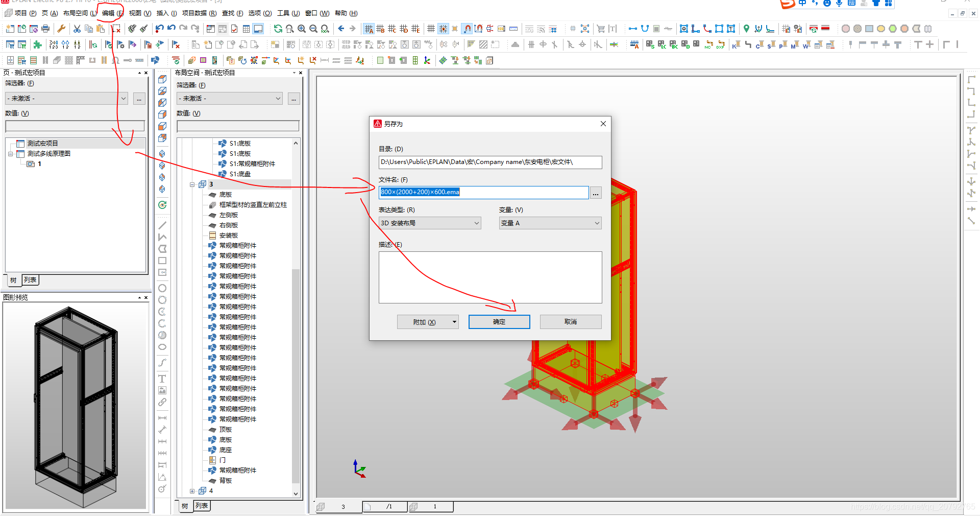Switch to 列表 tab in page navigator
This screenshot has width=980, height=516.
coord(30,280)
